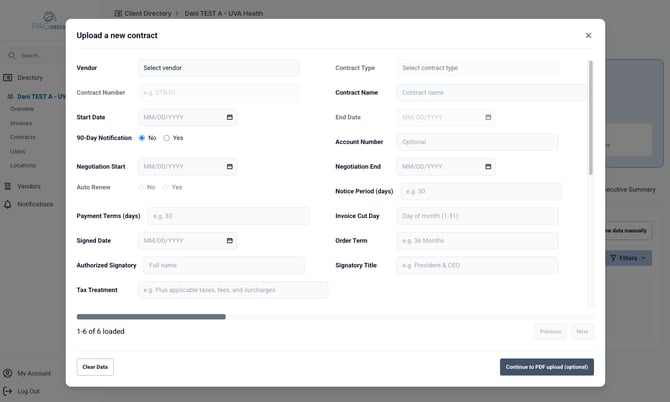Click the Vendors building icon

click(8, 186)
